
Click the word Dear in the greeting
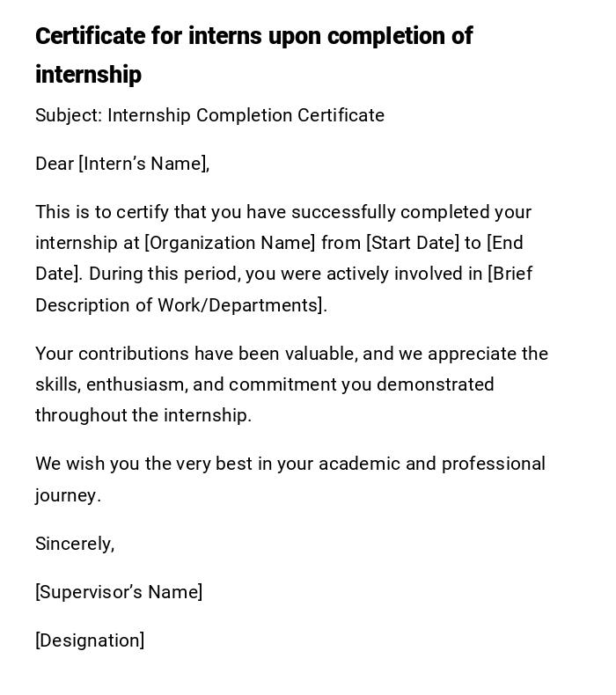(55, 164)
